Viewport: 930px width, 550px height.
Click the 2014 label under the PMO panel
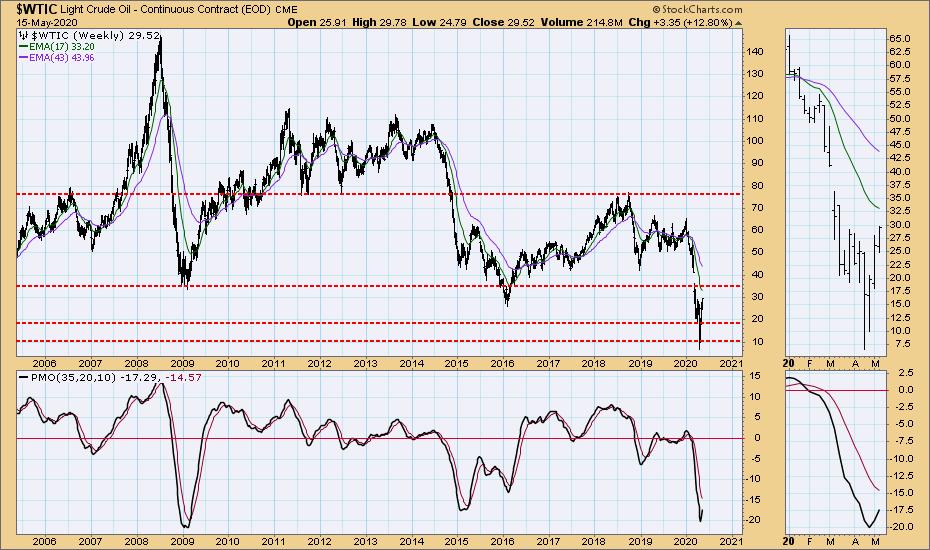coord(411,541)
